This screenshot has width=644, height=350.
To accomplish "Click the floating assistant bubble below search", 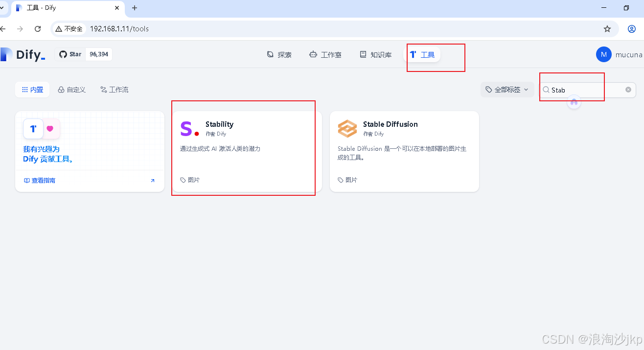I will pyautogui.click(x=574, y=102).
